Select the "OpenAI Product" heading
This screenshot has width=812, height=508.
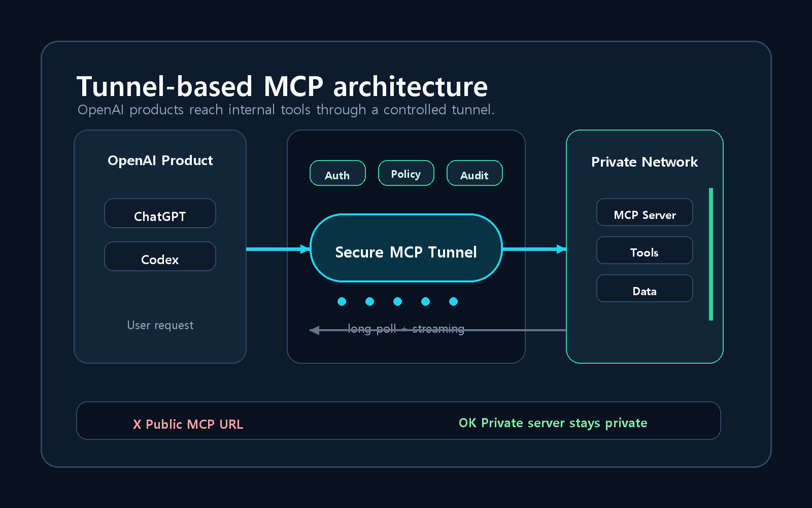point(160,161)
